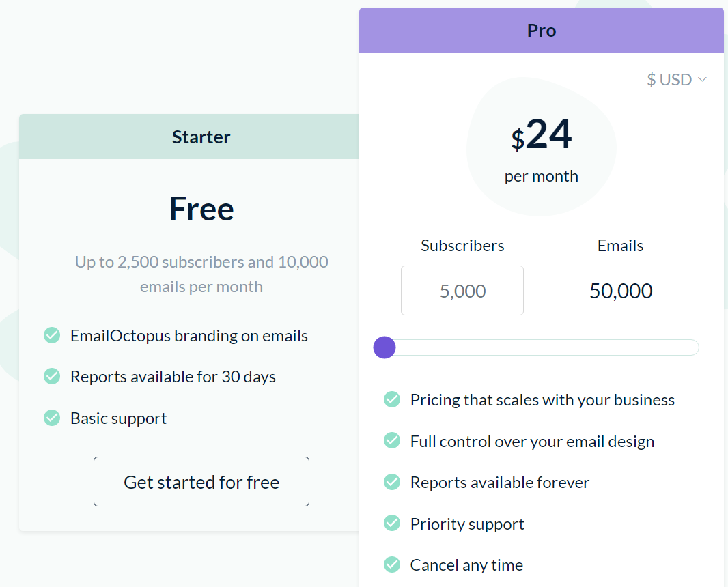The width and height of the screenshot is (728, 587).
Task: Click the purple subscriber slider handle
Action: [384, 347]
